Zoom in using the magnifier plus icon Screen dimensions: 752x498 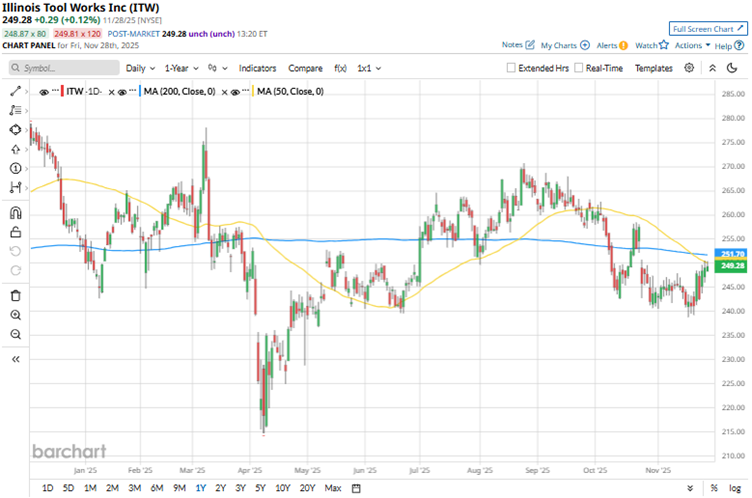pos(16,315)
